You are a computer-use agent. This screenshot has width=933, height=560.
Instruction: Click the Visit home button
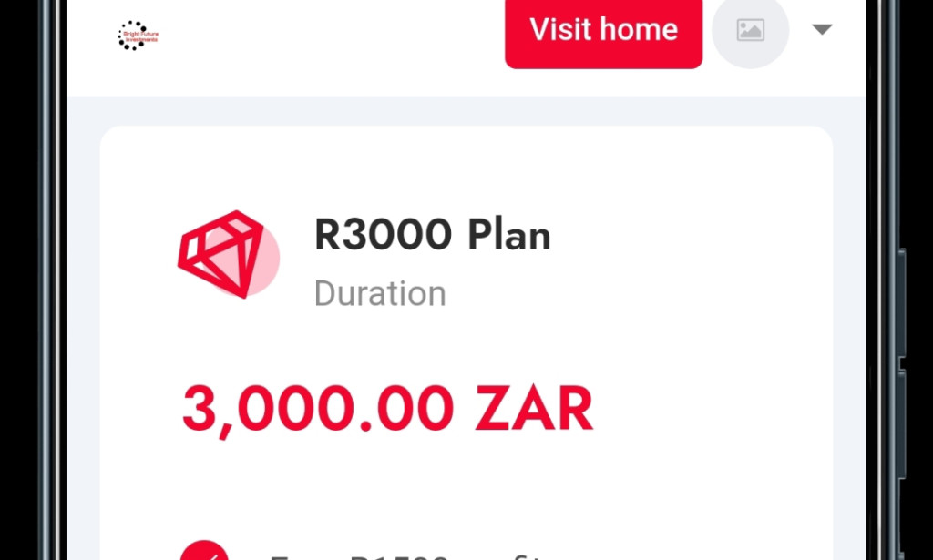[602, 30]
